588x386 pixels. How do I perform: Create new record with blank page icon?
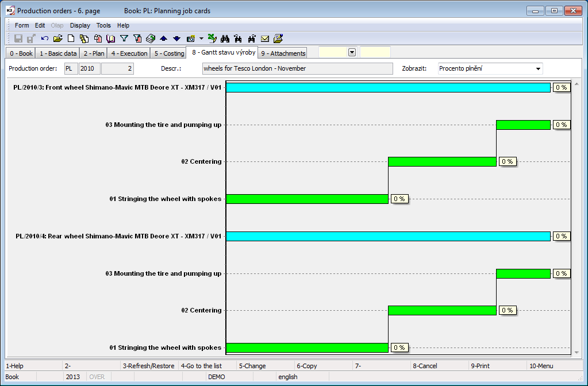pos(71,38)
